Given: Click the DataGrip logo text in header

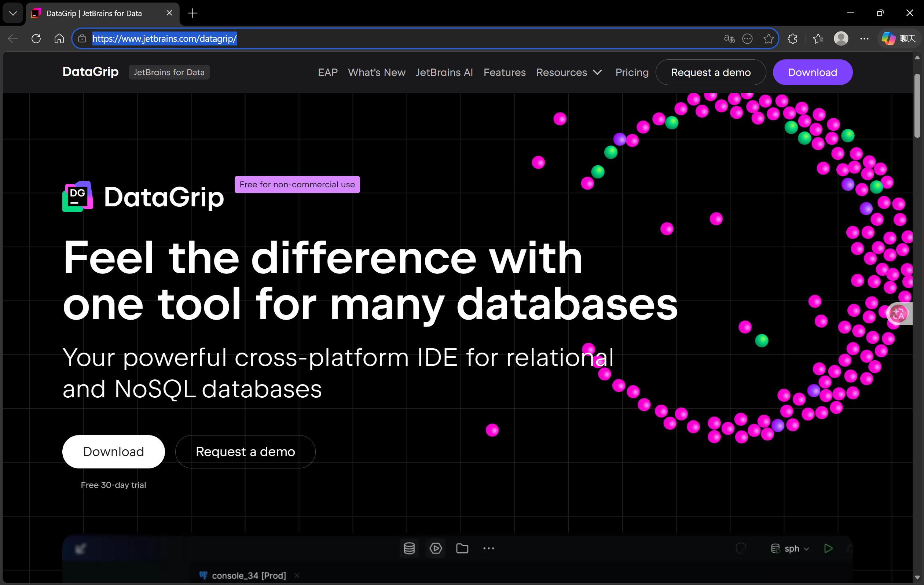Looking at the screenshot, I should [91, 72].
